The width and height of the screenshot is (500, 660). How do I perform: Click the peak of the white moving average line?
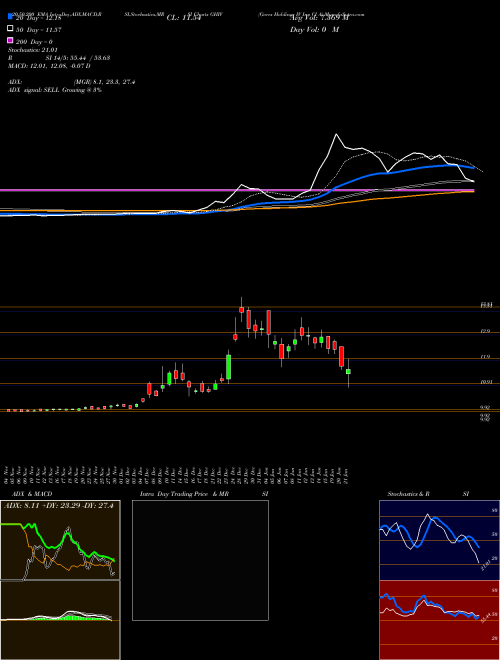(x=336, y=134)
